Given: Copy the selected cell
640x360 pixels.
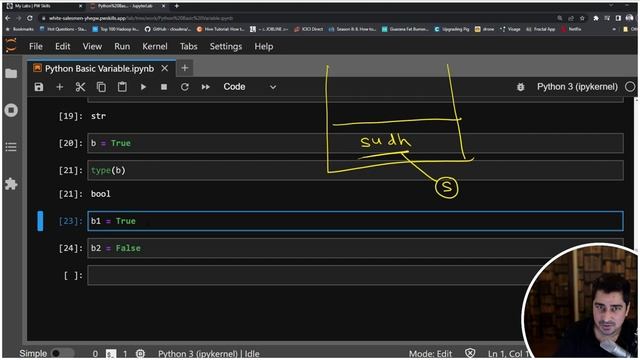Looking at the screenshot, I should coord(101,87).
